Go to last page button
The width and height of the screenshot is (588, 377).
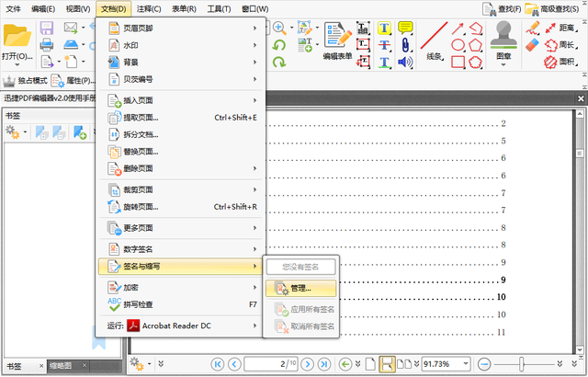pyautogui.click(x=324, y=364)
